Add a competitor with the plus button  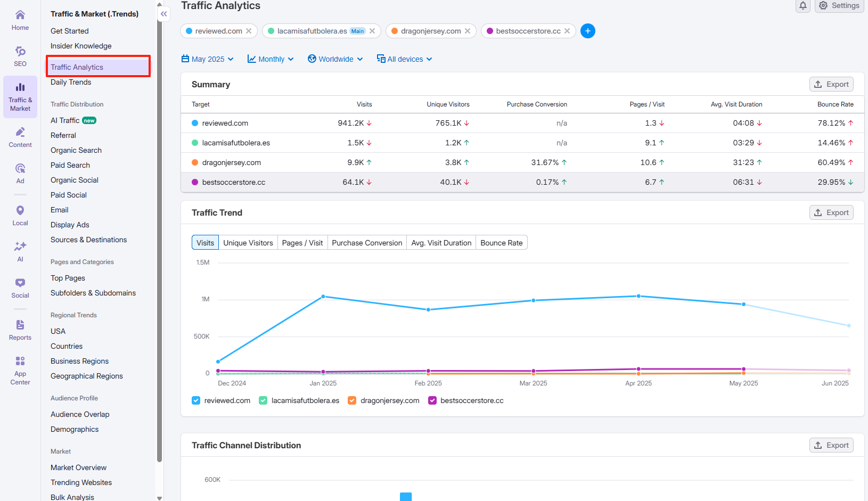[x=587, y=31]
